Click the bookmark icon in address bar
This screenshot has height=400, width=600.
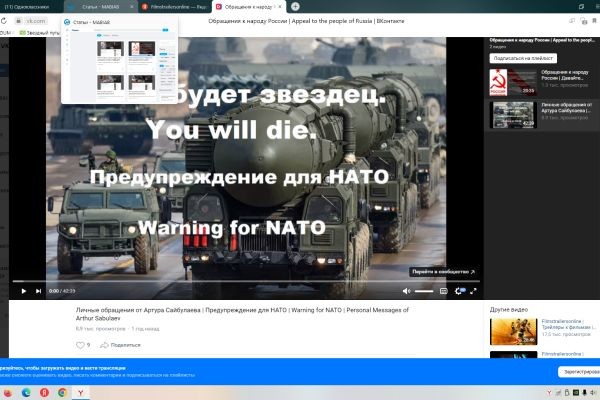595,21
